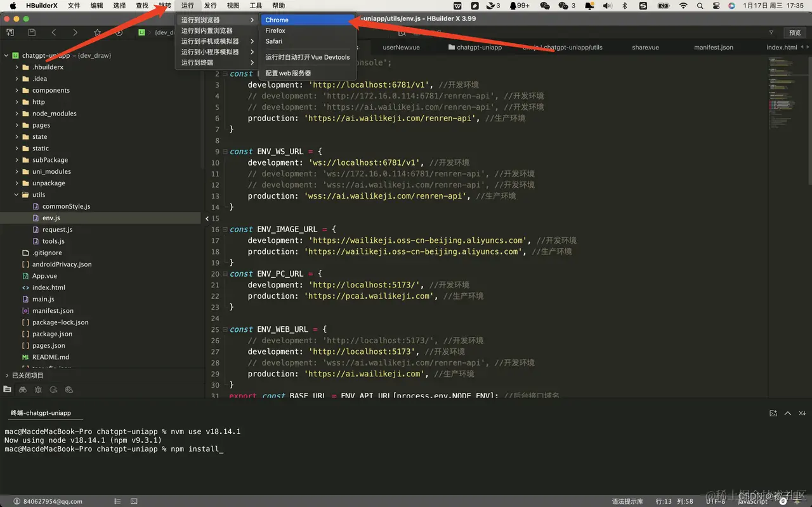The image size is (812, 507).
Task: Open the binoculars search icon in sidebar
Action: coord(23,389)
